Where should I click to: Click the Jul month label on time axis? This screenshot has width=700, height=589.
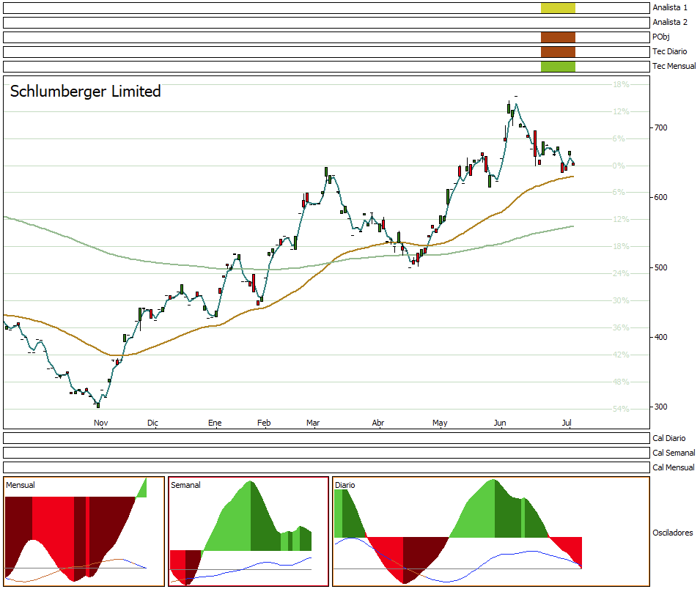(567, 423)
